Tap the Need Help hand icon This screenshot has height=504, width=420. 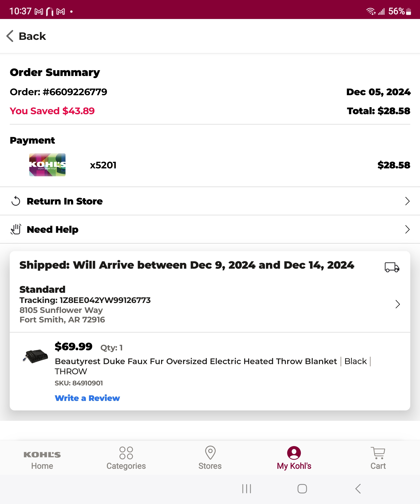(x=16, y=229)
